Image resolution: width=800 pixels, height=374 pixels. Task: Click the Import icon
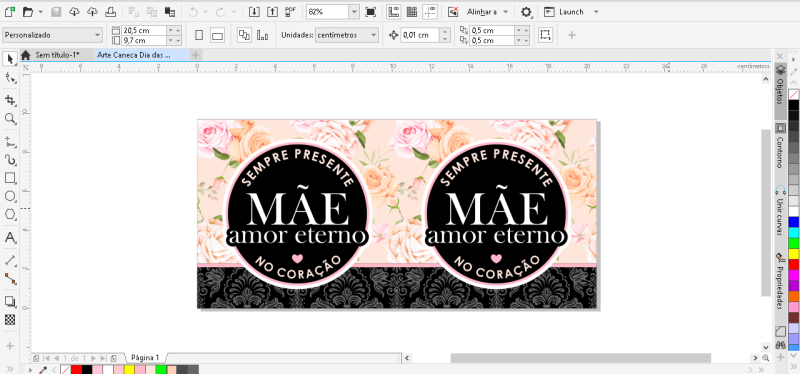tap(254, 12)
